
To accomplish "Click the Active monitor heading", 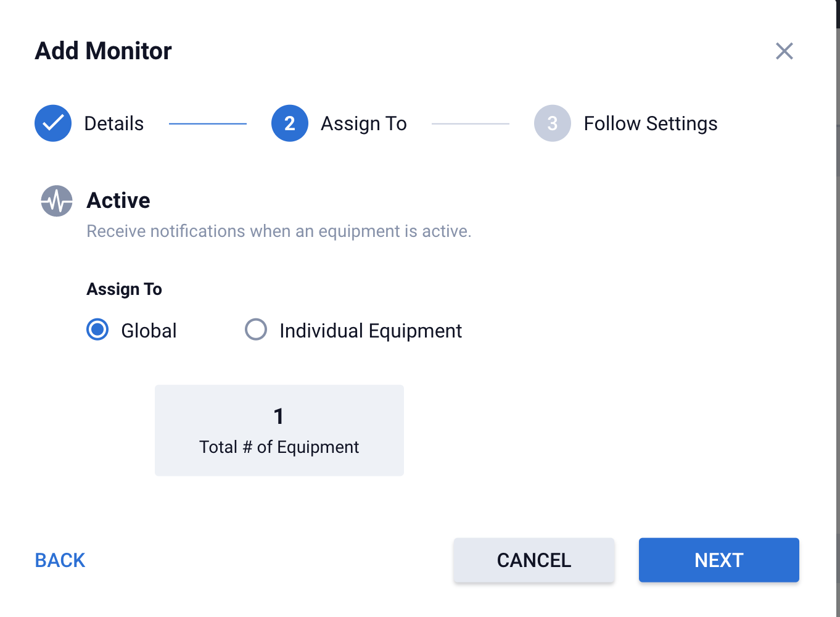I will (118, 201).
